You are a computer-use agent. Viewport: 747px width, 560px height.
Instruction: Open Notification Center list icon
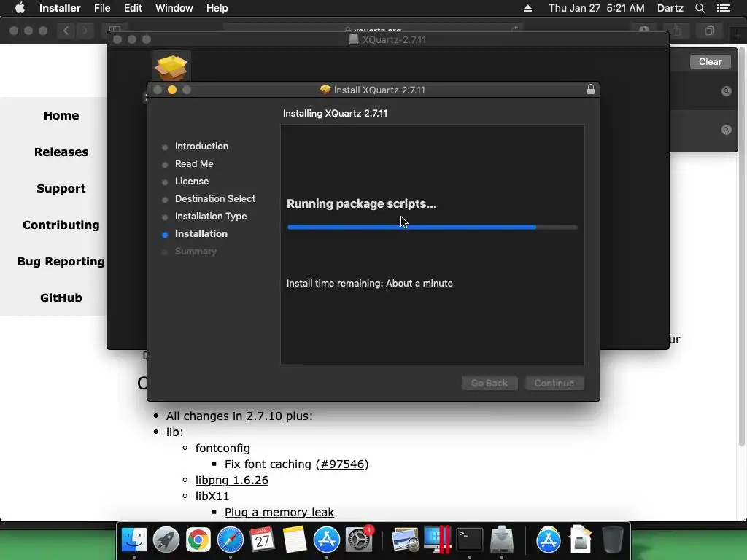click(724, 8)
